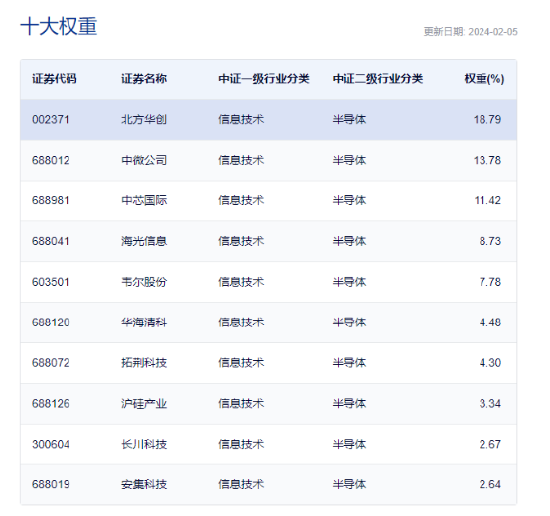
Task: Select security code 688126
Action: click(51, 404)
